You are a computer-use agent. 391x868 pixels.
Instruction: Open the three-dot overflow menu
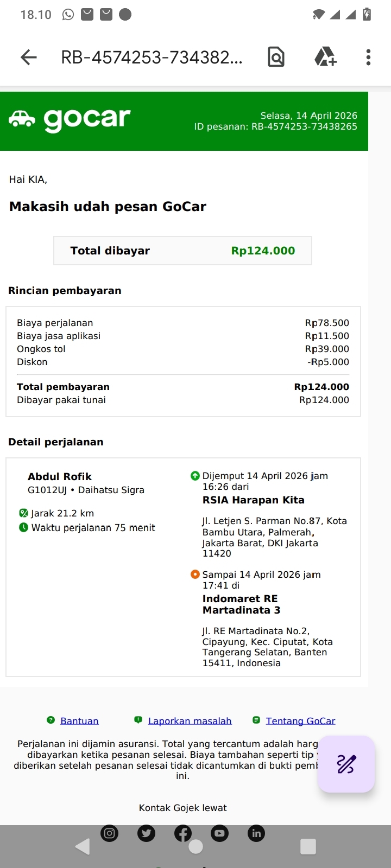[x=368, y=57]
